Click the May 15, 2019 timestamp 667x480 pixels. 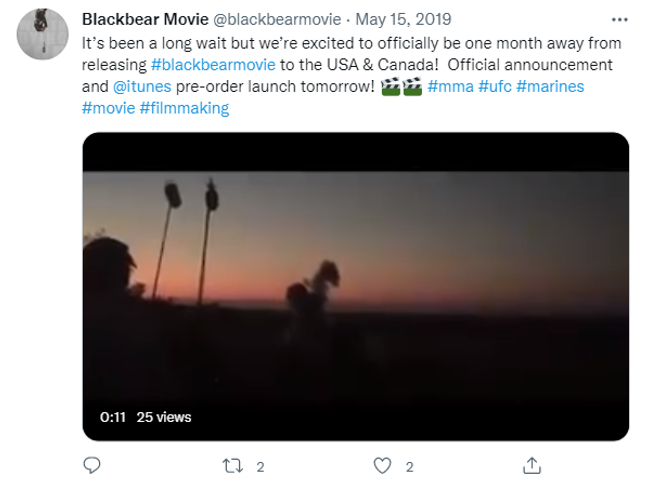(403, 19)
